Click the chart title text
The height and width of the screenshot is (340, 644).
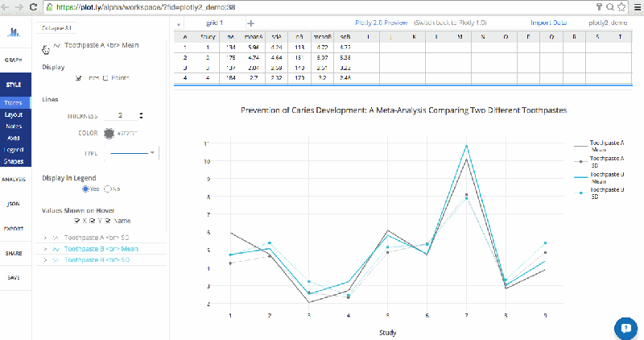[x=404, y=110]
